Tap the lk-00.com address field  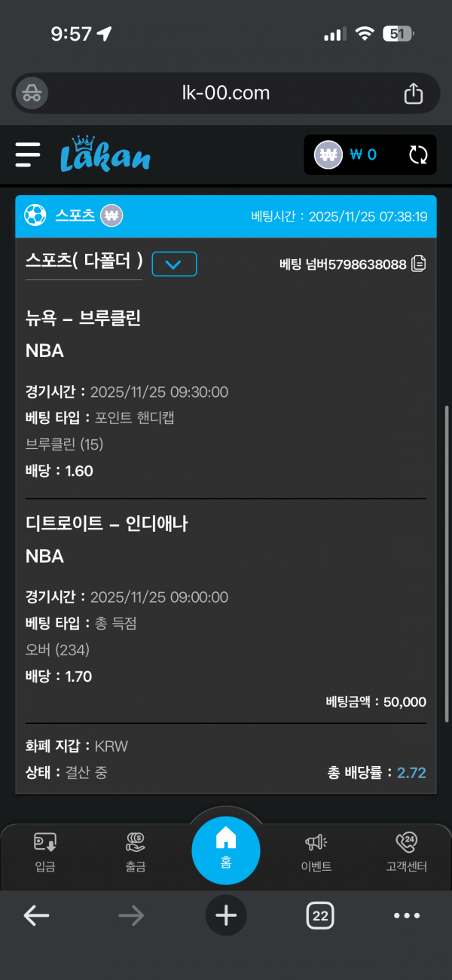pos(226,93)
